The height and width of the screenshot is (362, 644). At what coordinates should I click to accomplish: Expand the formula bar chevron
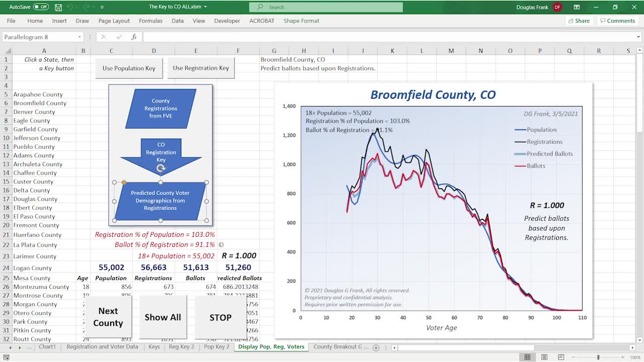[x=638, y=37]
